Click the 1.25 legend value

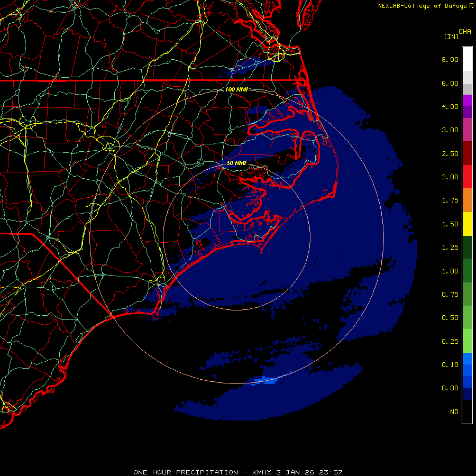pos(450,248)
